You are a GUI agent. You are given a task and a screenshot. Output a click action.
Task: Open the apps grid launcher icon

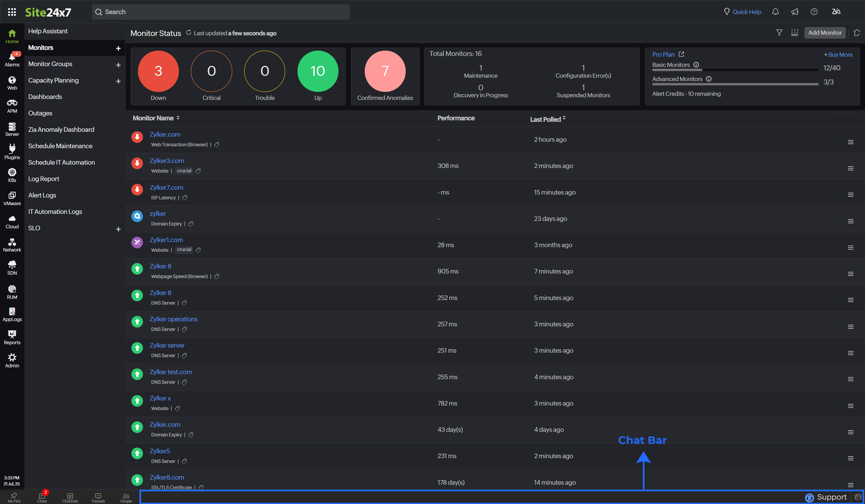(x=12, y=12)
